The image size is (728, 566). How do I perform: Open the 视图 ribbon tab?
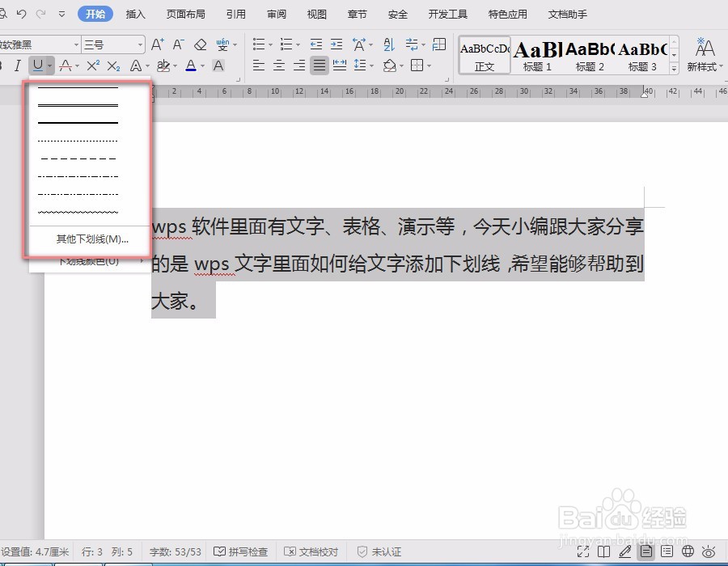(x=316, y=15)
